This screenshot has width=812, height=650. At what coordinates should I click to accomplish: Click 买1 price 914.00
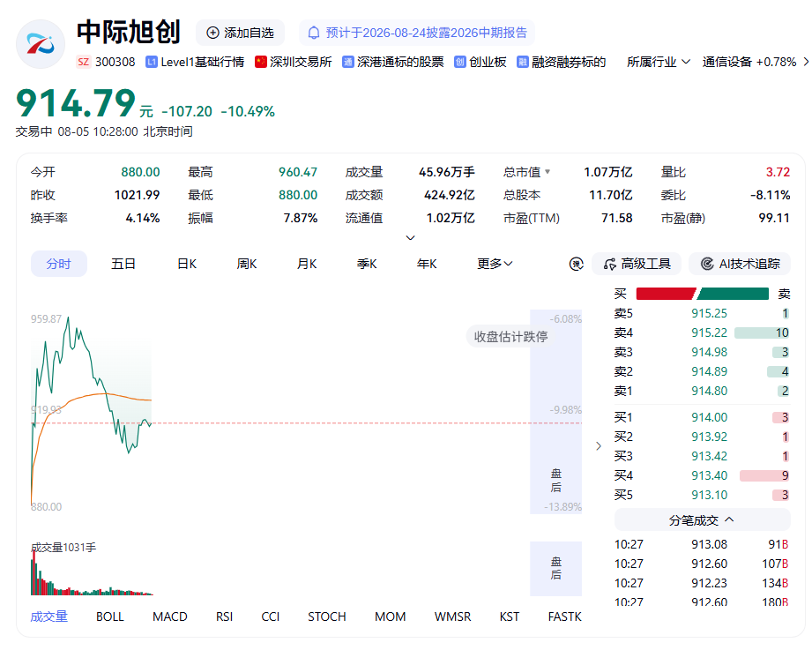point(709,417)
